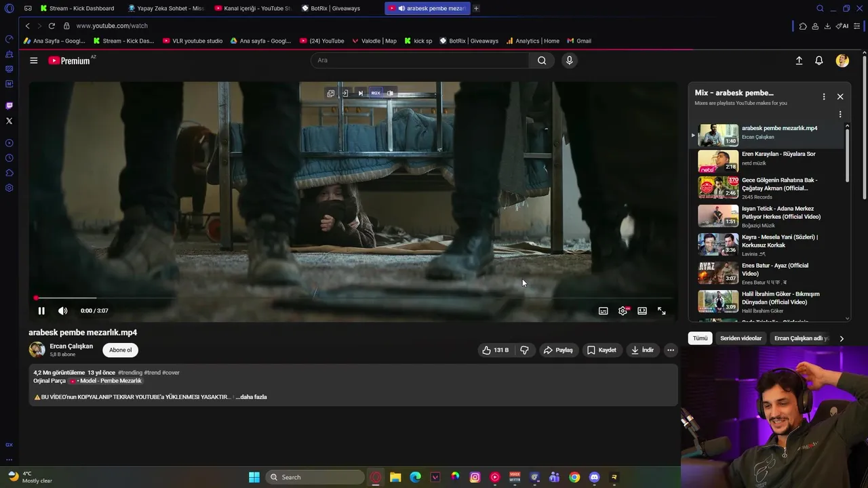Subscribe with the Abone ol button
This screenshot has height=488, width=868.
pos(121,350)
